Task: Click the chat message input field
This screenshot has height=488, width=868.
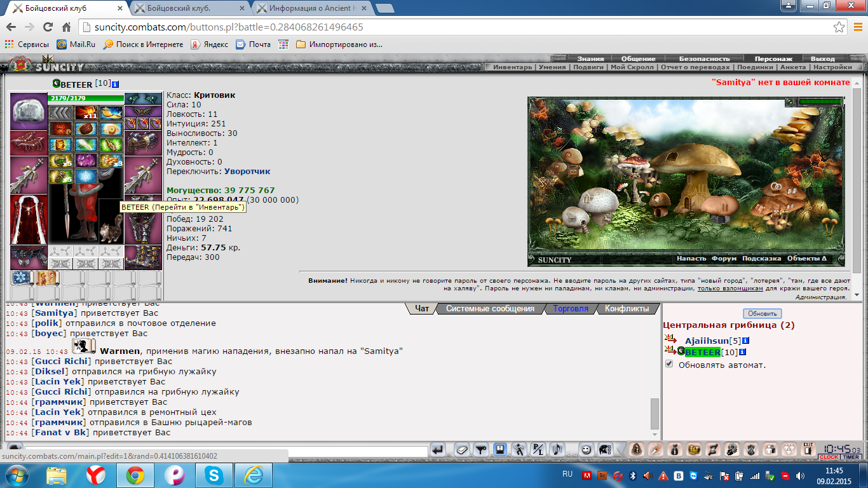Action: [226, 451]
